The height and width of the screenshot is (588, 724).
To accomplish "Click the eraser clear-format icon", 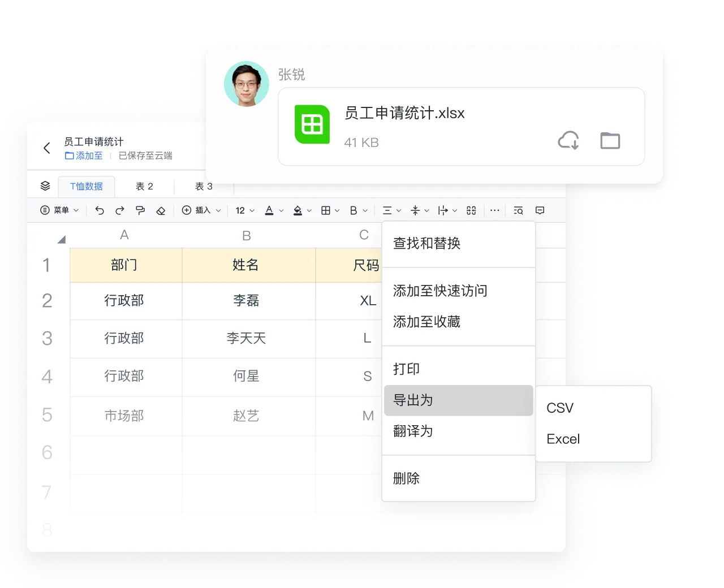I will pyautogui.click(x=161, y=210).
